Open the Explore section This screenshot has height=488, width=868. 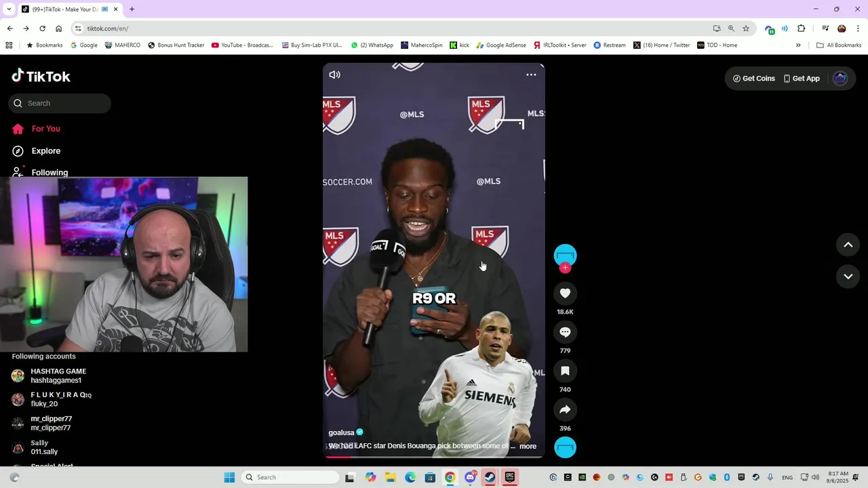click(36, 150)
